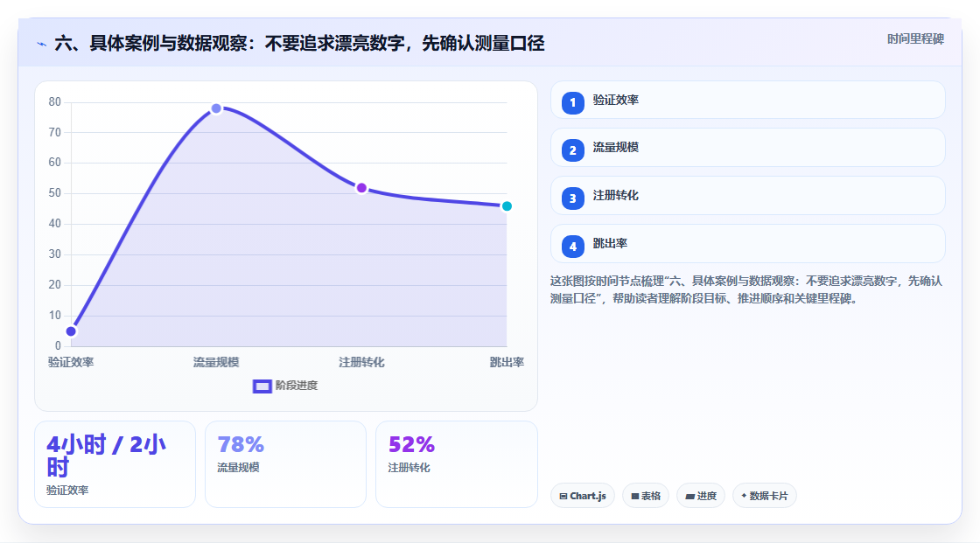Open the 注册转化 list item

point(747,196)
